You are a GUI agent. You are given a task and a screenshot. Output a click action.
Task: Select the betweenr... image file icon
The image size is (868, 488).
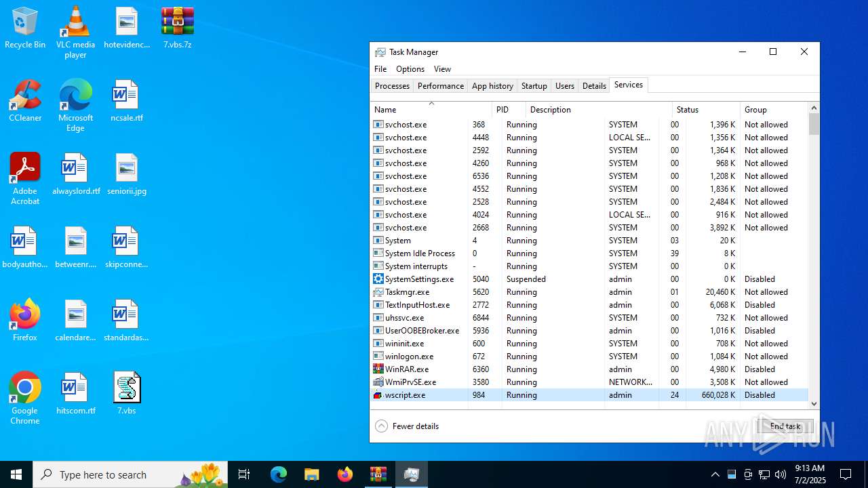pos(76,248)
